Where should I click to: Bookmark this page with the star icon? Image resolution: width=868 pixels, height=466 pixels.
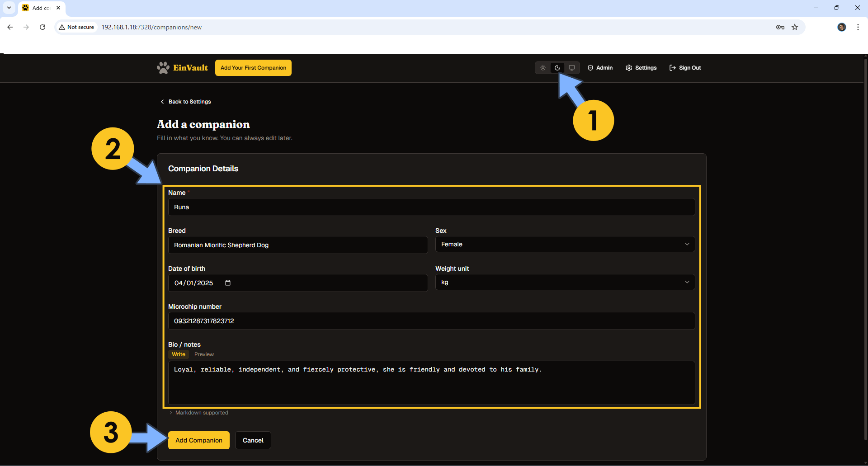[795, 27]
